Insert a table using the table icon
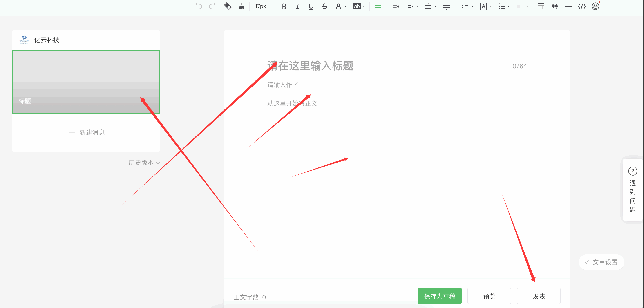 pyautogui.click(x=541, y=6)
